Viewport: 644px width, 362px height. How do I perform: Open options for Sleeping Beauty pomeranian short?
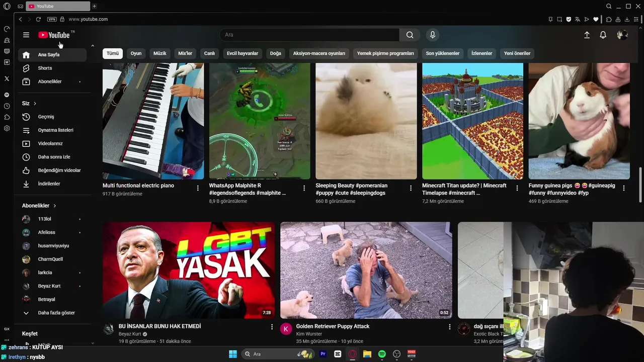tap(411, 188)
